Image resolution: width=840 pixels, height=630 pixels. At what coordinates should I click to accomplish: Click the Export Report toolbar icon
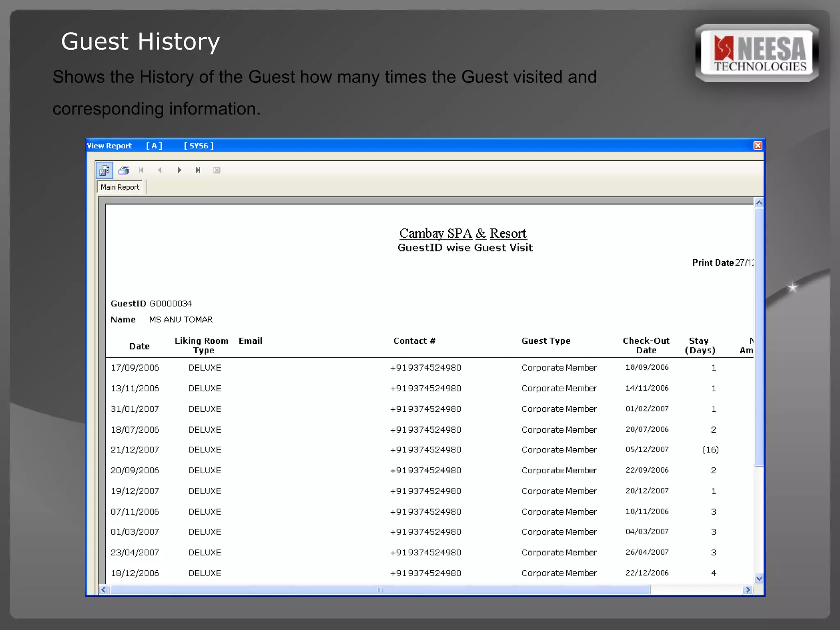105,170
